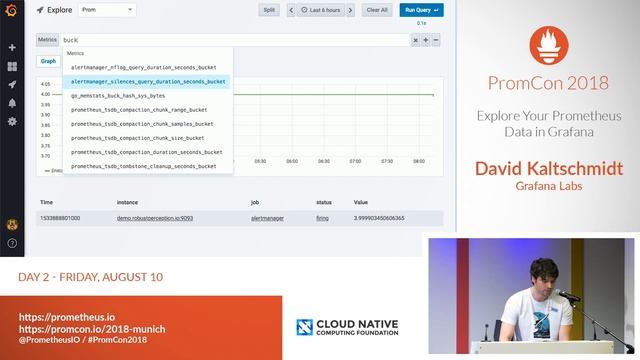This screenshot has height=360, width=640.
Task: Open the Grafana logo home menu
Action: coord(11,10)
